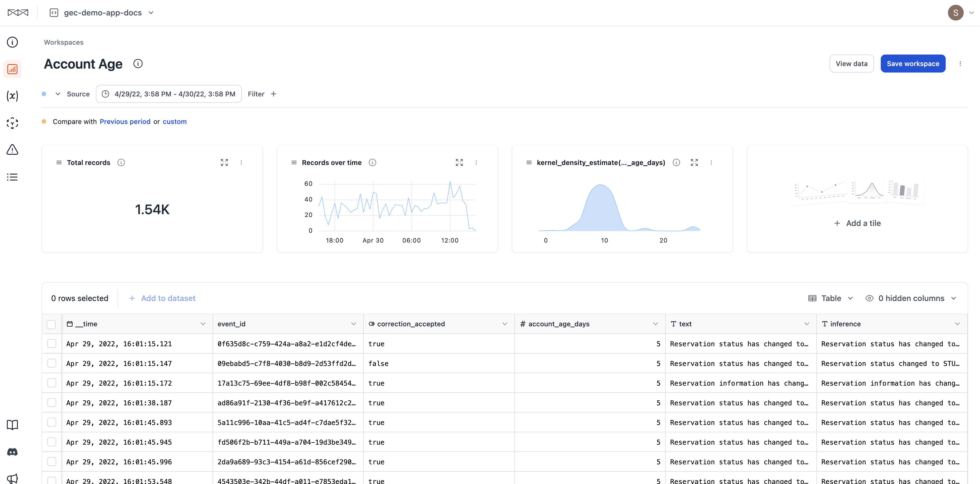Open Records over time tile options menu
The height and width of the screenshot is (484, 980).
click(476, 162)
